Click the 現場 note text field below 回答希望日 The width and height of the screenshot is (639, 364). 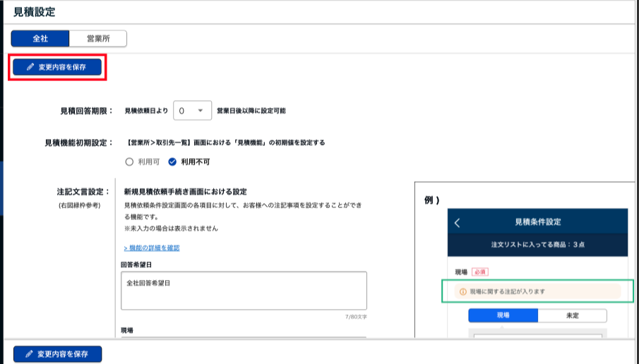coord(244,340)
